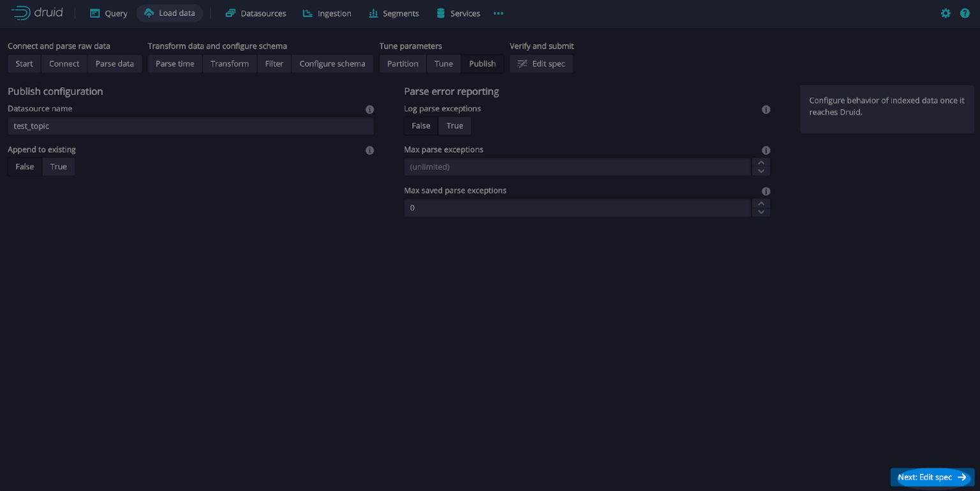
Task: Open the Edit spec step
Action: click(541, 64)
